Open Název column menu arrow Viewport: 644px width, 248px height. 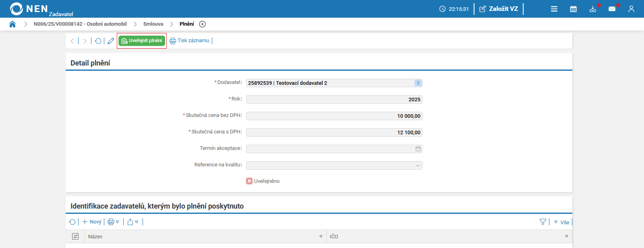tap(321, 236)
